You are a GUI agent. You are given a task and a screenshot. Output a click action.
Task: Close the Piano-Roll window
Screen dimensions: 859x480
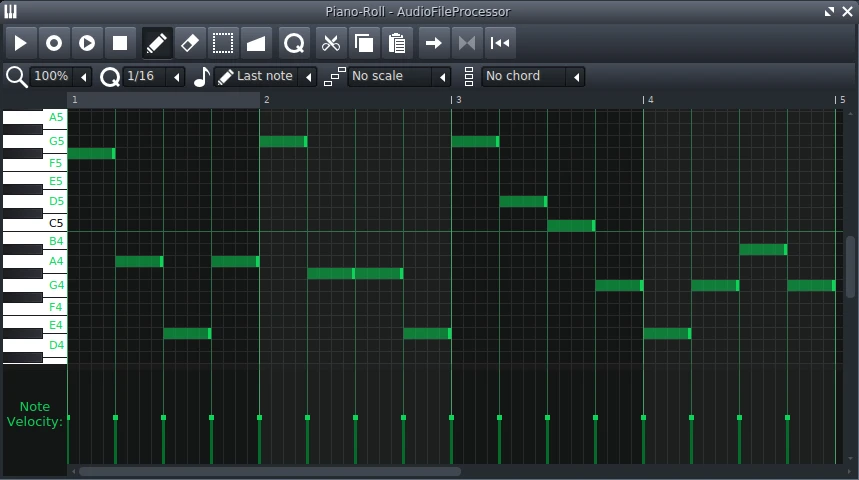(847, 12)
